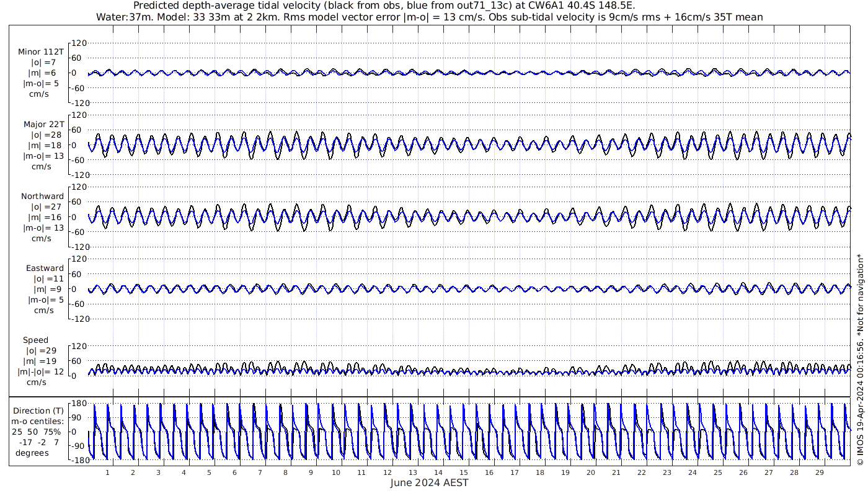Screen dimensions: 868x496
Task: Click the '-17 -2 7' centile values
Action: [x=39, y=442]
